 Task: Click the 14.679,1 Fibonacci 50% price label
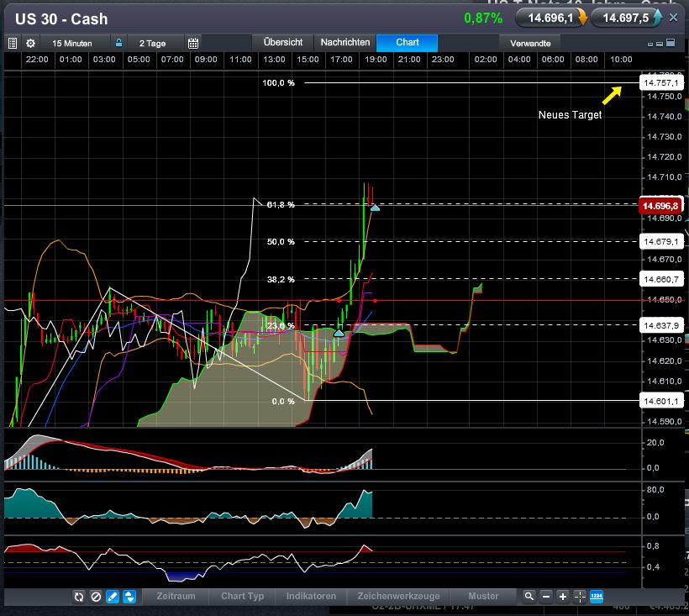point(661,241)
